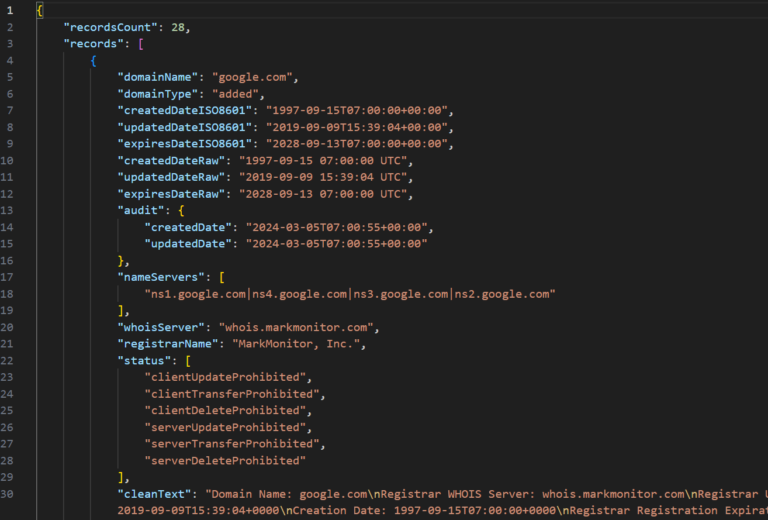Click the "MarkMonitor, Inc." registrar value

point(299,344)
